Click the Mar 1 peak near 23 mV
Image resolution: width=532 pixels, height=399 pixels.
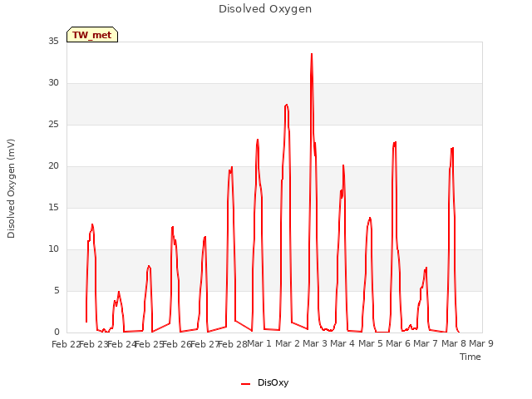click(258, 140)
